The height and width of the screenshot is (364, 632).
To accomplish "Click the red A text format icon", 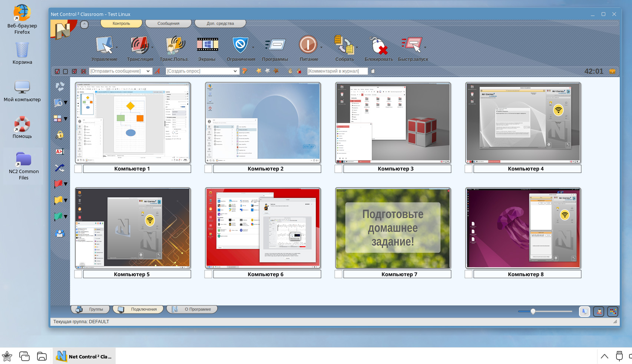I will (158, 71).
